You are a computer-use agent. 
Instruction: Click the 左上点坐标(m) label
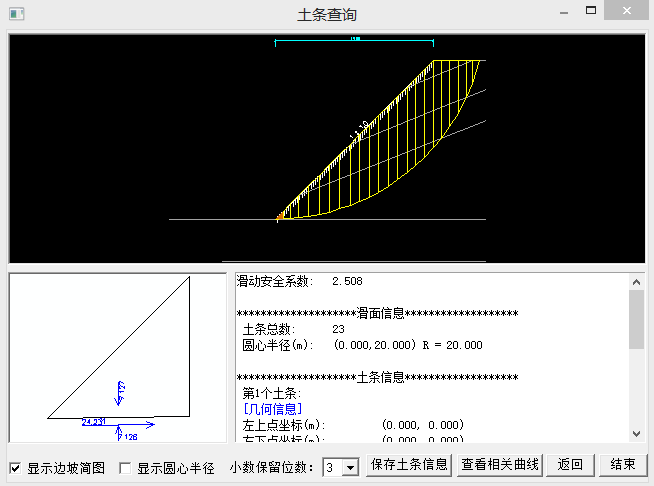[x=284, y=425]
